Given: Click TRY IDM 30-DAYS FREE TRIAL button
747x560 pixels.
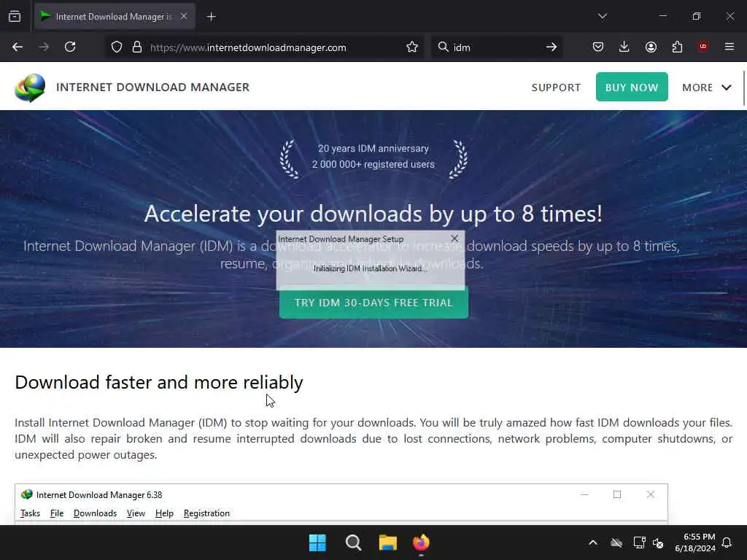Looking at the screenshot, I should point(373,303).
